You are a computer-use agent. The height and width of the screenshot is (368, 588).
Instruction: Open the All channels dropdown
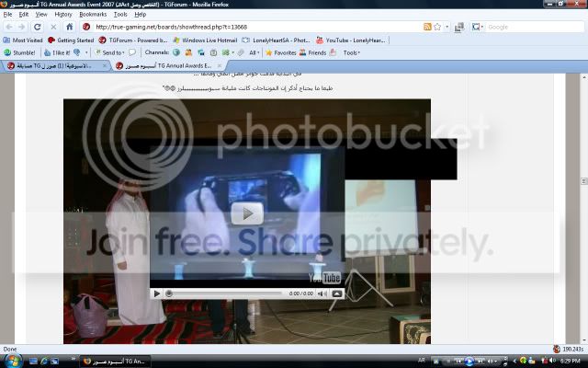[x=254, y=52]
